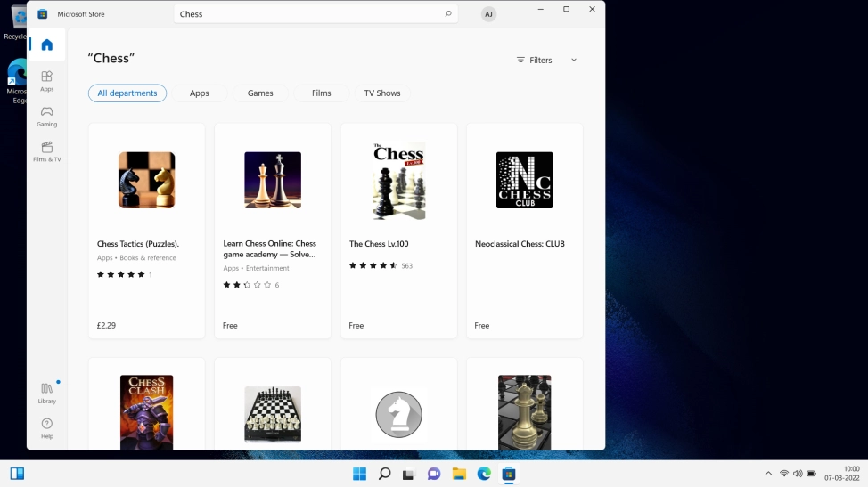868x487 pixels.
Task: Open the Library in sidebar
Action: click(x=46, y=392)
